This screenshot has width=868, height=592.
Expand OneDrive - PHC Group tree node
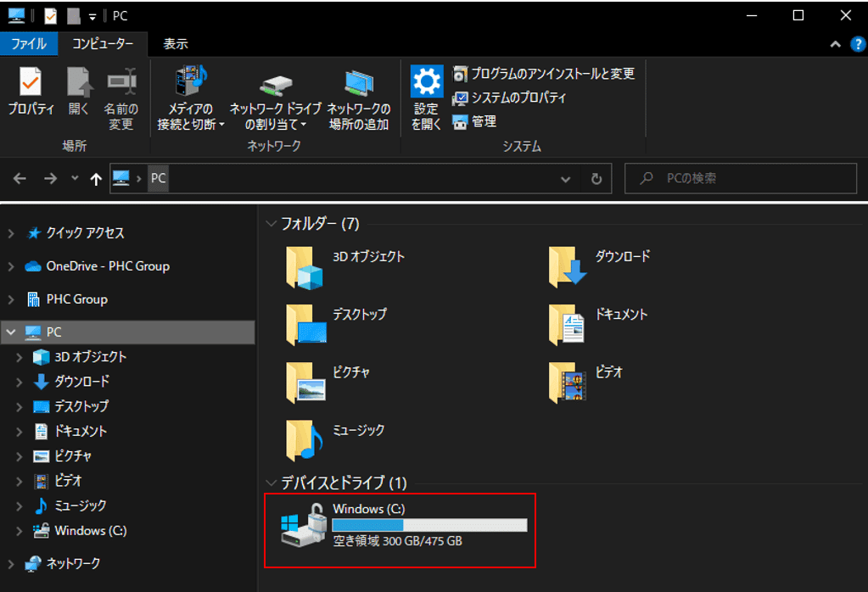click(x=10, y=266)
